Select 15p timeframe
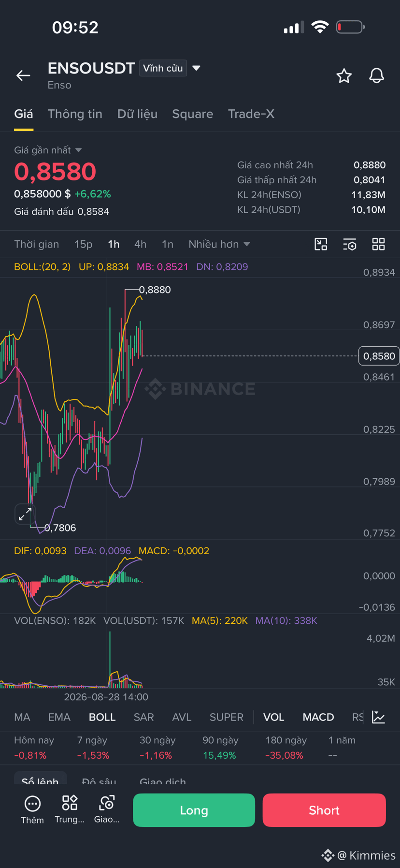Image resolution: width=400 pixels, height=868 pixels. click(x=84, y=244)
